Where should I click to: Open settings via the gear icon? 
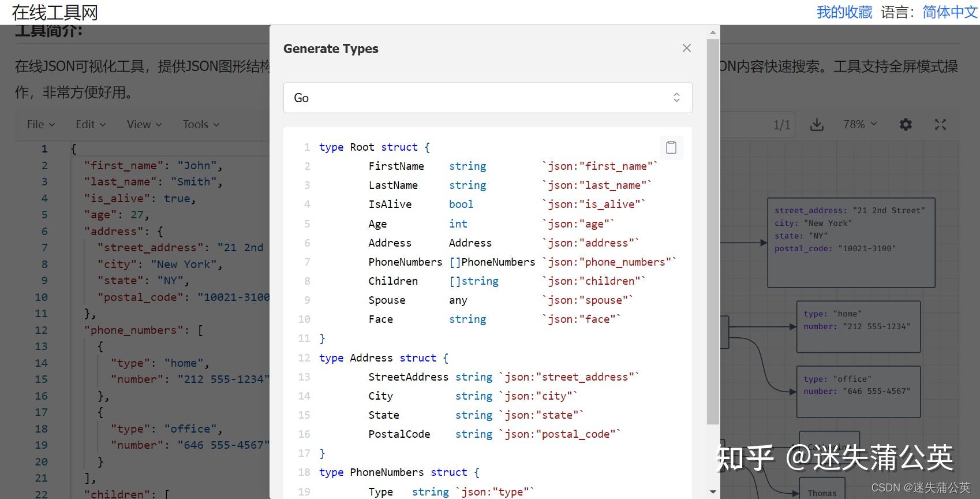[906, 125]
